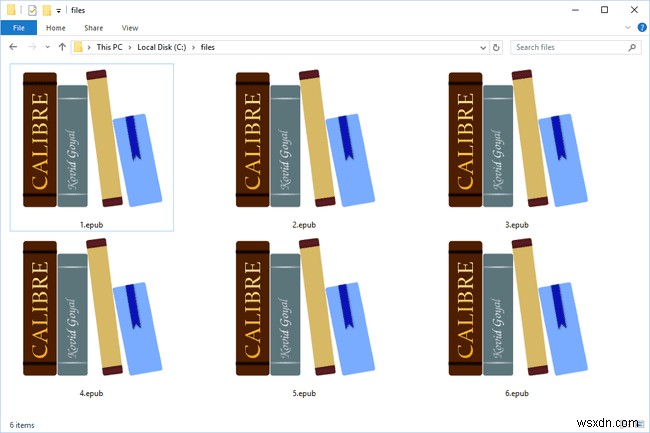Image resolution: width=650 pixels, height=433 pixels.
Task: Click into the Search files box
Action: [576, 47]
